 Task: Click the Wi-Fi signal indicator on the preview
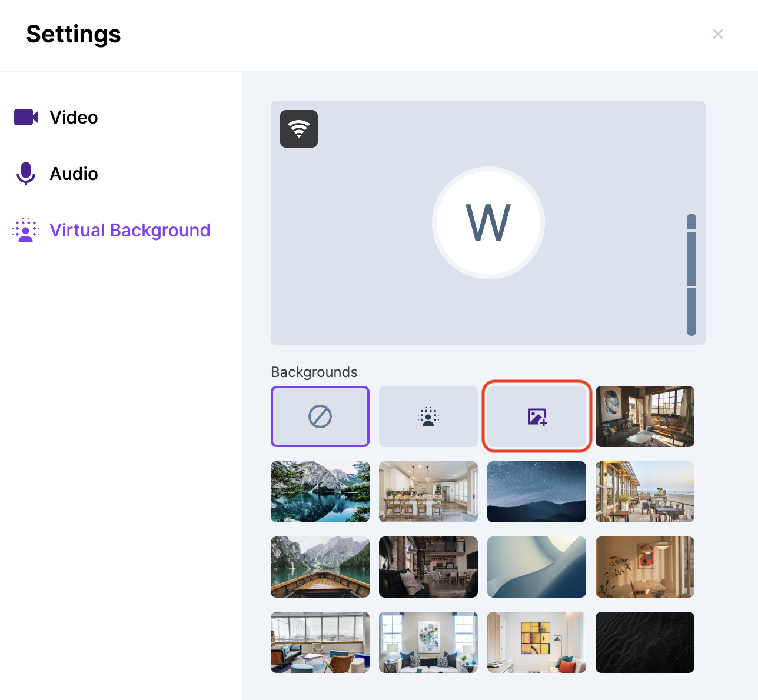coord(299,128)
